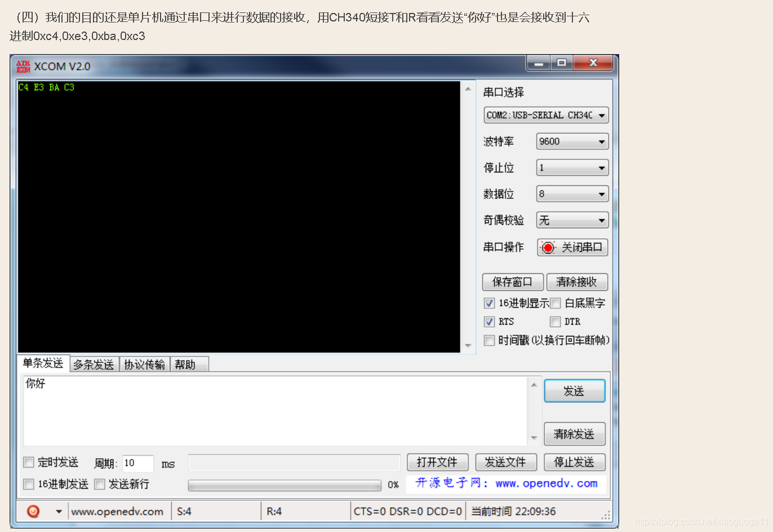Switch to the 协议传输 tab
This screenshot has height=532, width=773.
pos(145,365)
